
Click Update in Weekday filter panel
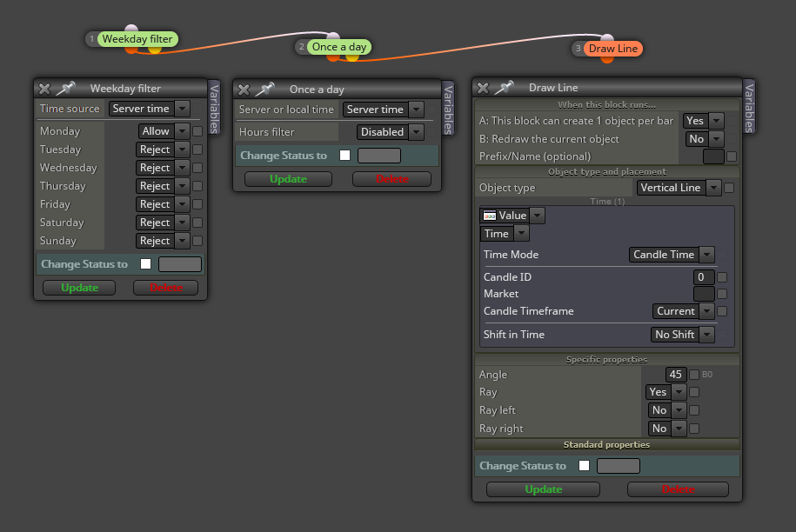[79, 288]
